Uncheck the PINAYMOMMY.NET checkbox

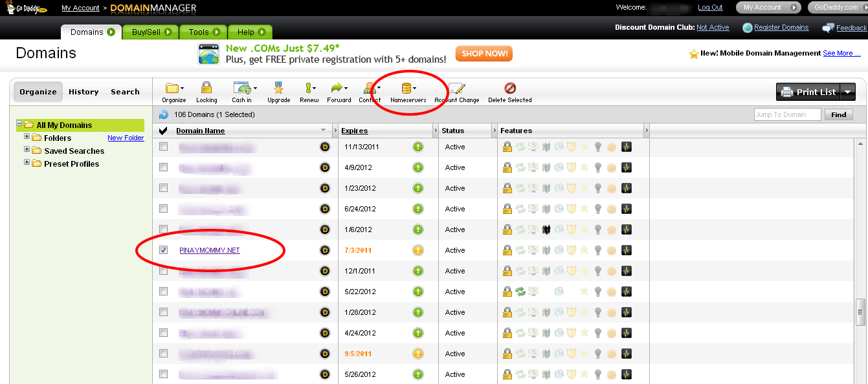164,250
